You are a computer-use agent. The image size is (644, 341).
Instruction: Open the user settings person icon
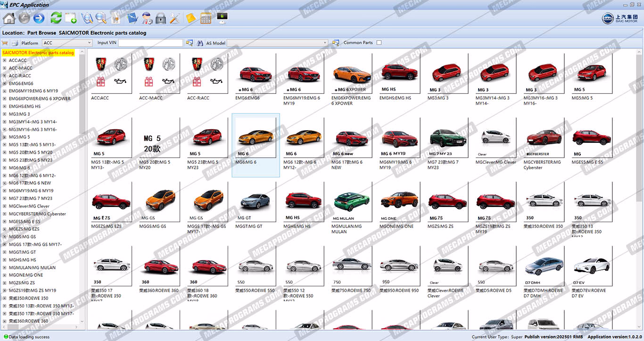(x=147, y=18)
